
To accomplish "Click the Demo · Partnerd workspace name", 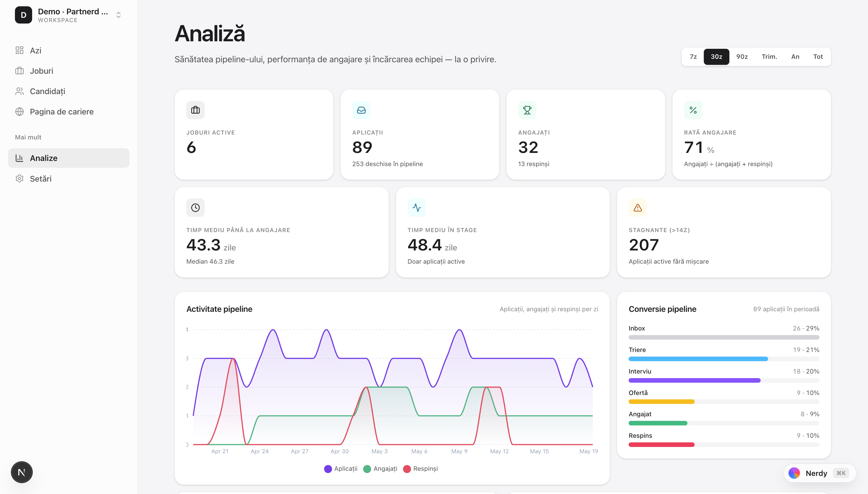I will 73,11.
